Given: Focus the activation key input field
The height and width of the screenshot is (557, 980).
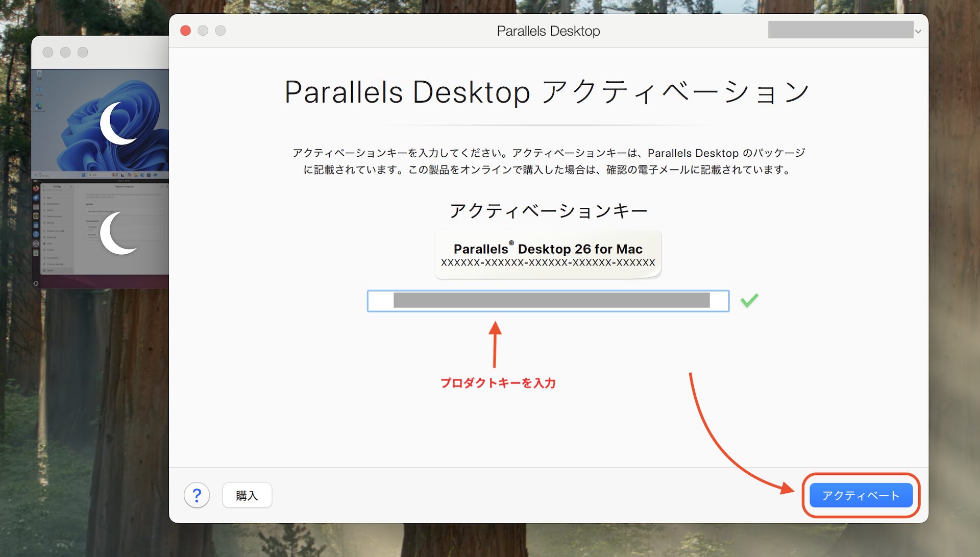Looking at the screenshot, I should 548,301.
